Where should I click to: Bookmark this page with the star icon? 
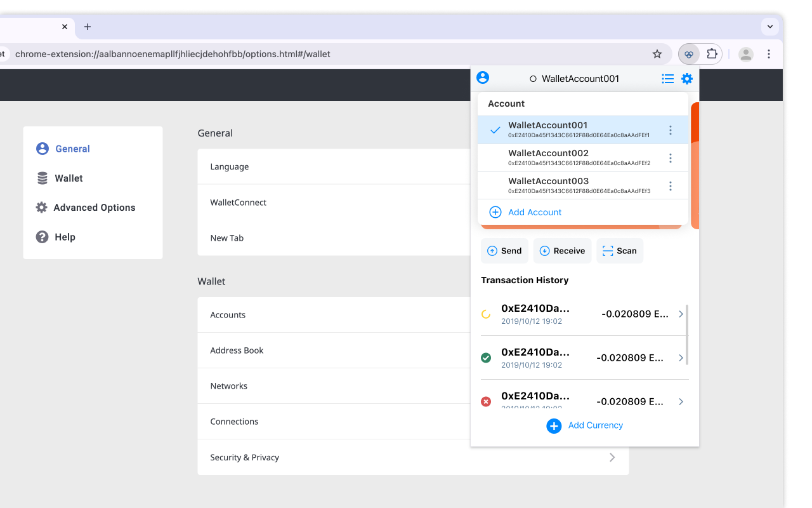coord(657,54)
